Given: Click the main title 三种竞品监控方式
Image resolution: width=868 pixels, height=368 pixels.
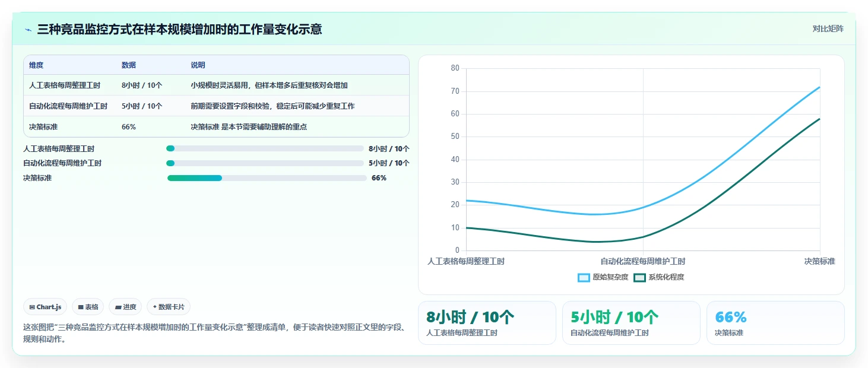Looking at the screenshot, I should [x=179, y=29].
